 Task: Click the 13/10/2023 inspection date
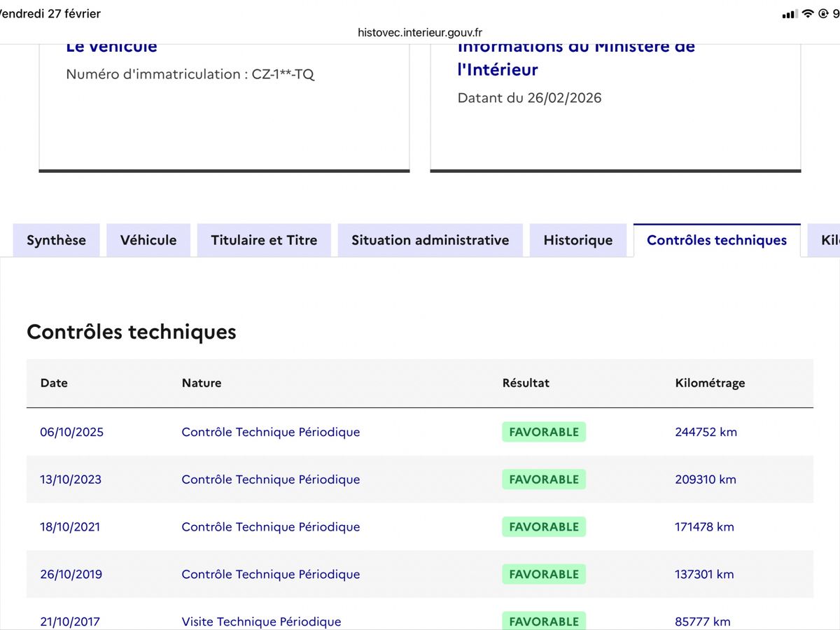click(71, 479)
